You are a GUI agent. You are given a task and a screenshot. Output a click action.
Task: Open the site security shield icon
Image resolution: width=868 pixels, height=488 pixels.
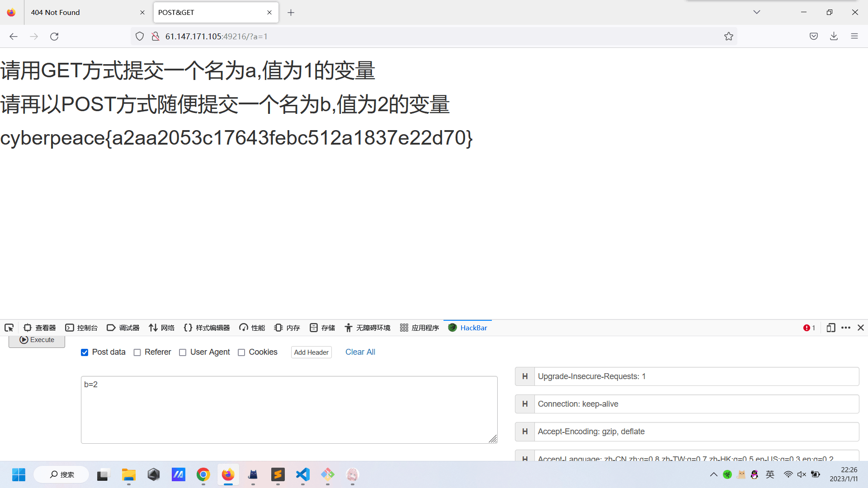(140, 37)
